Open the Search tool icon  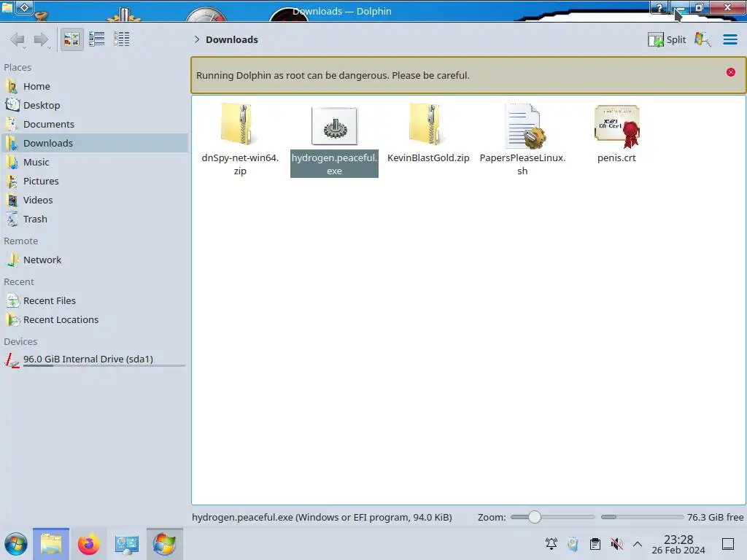[703, 39]
